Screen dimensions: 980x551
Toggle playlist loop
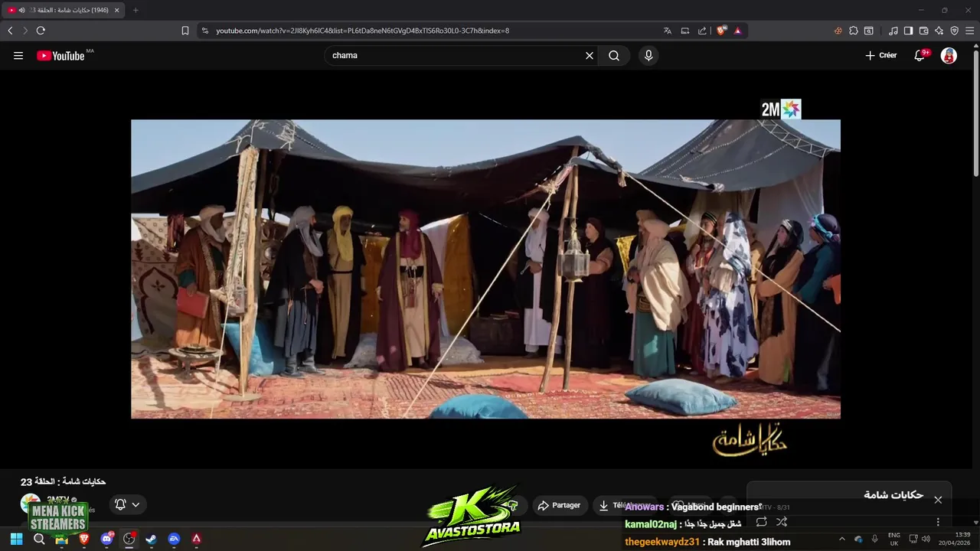point(761,522)
